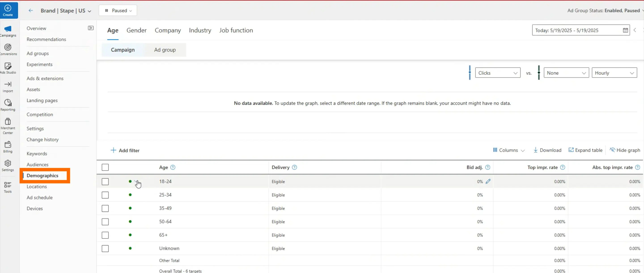Open Devices in the side menu
This screenshot has height=273, width=644.
pos(35,208)
